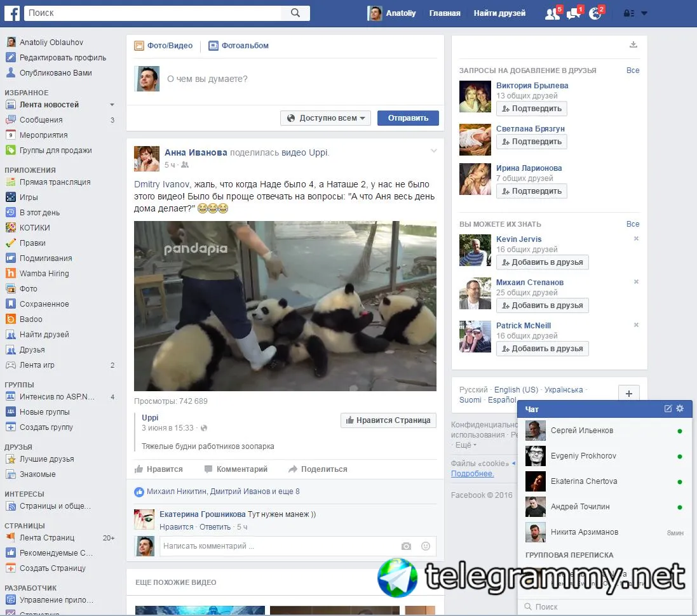Open Группы для продажи sidebar item

(55, 151)
